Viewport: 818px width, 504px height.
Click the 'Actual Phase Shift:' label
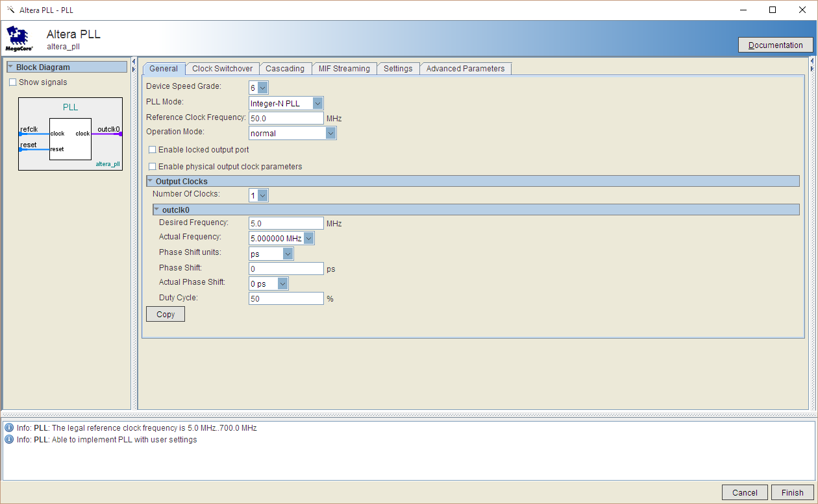tap(192, 282)
